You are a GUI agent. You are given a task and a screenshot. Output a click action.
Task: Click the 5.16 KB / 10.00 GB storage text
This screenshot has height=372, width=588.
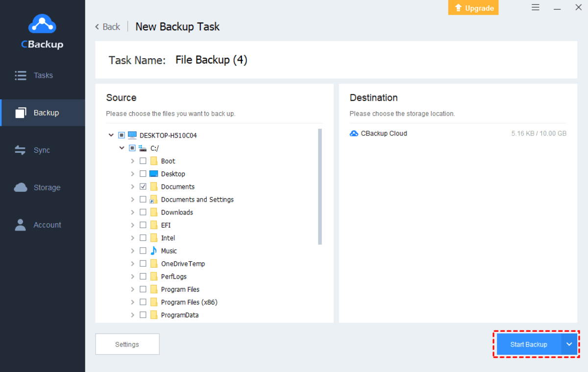[x=539, y=133]
